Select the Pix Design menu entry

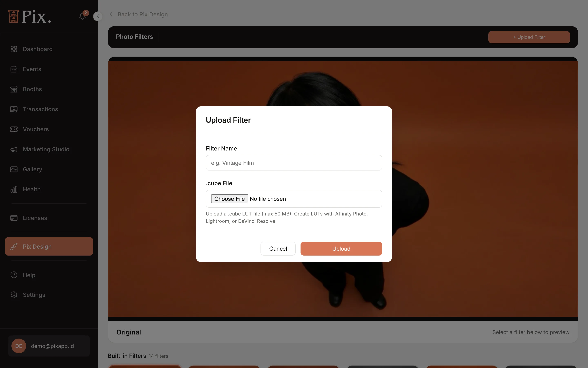coord(49,246)
